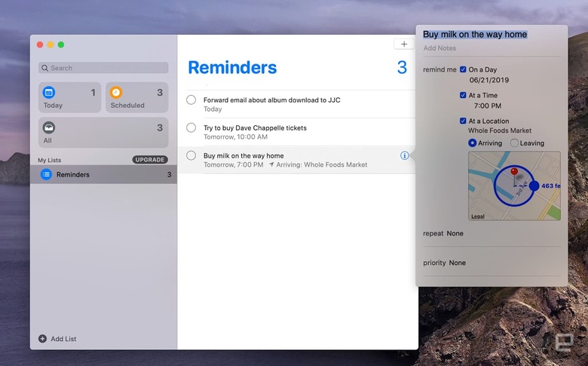Click the Add List plus icon
Viewport: 588px width, 366px height.
tap(42, 339)
